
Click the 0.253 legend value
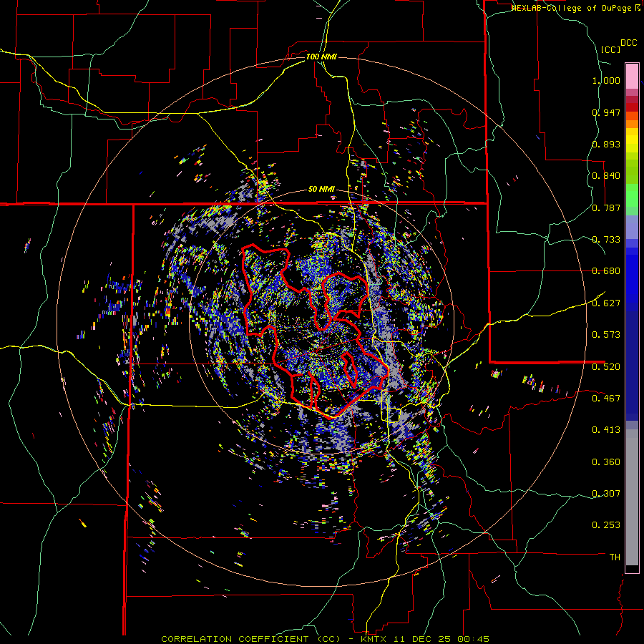[606, 525]
